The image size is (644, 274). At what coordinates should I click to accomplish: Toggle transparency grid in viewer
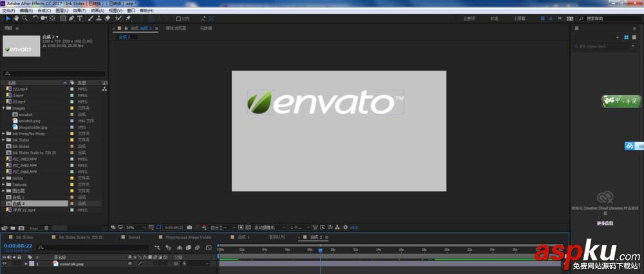point(249,227)
